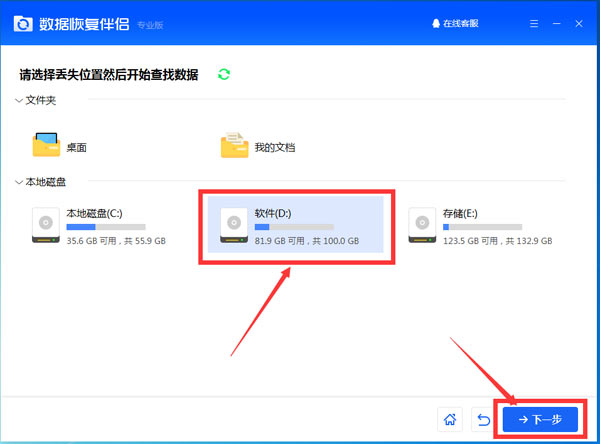
Task: Click the 桌面 label
Action: (x=77, y=147)
